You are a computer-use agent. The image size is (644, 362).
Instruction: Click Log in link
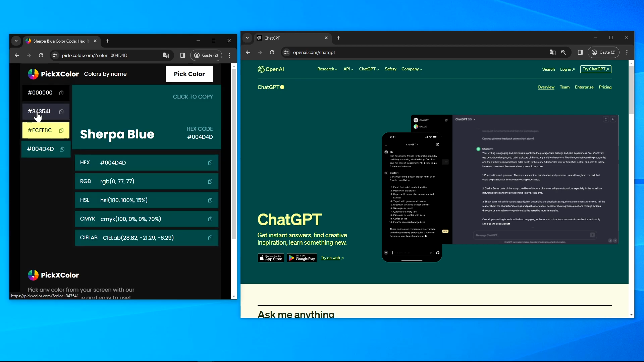click(567, 69)
